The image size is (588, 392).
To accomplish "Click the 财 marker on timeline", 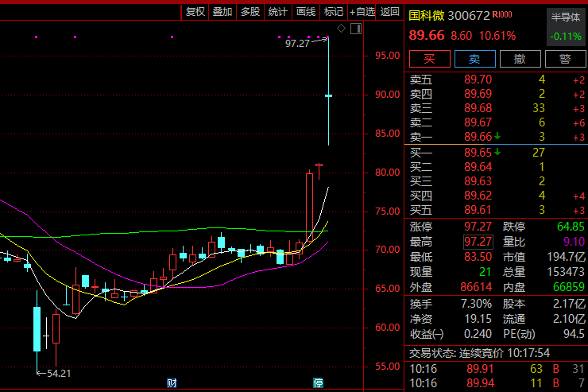I will (x=172, y=384).
